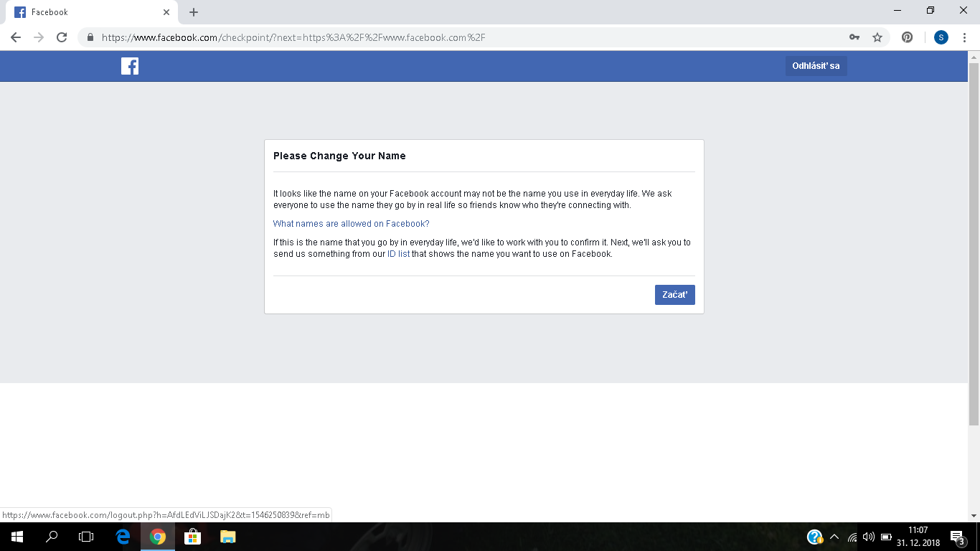Screen dimensions: 980x551
Task: Close the Facebook tab
Action: [x=166, y=12]
